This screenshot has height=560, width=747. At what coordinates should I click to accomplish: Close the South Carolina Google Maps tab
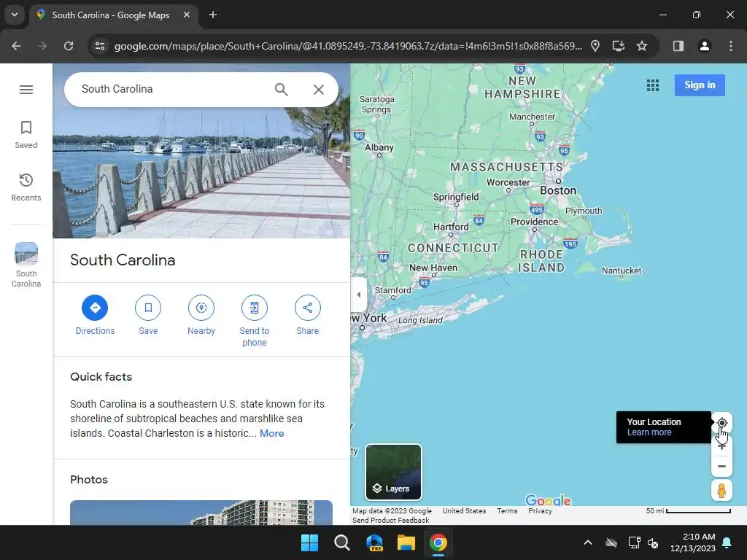point(187,15)
